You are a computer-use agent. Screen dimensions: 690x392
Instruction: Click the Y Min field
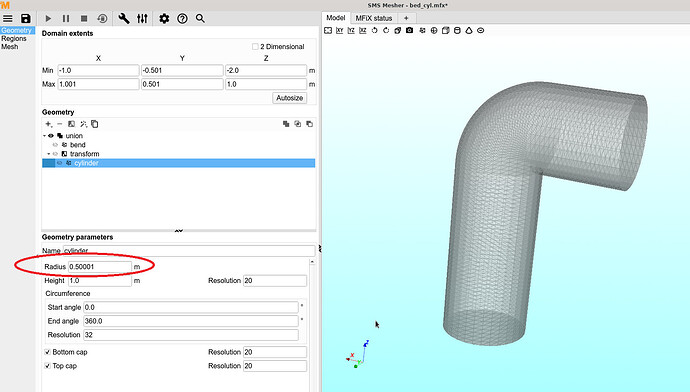pyautogui.click(x=182, y=70)
